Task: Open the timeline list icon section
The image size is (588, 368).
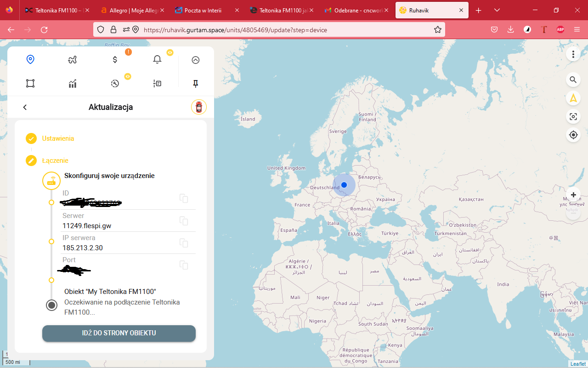Action: tap(157, 83)
